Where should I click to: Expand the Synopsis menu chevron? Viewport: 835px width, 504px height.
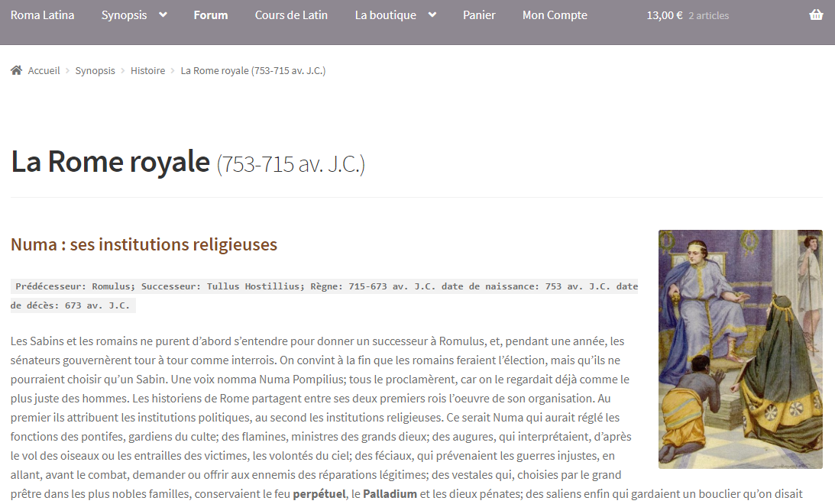tap(163, 15)
